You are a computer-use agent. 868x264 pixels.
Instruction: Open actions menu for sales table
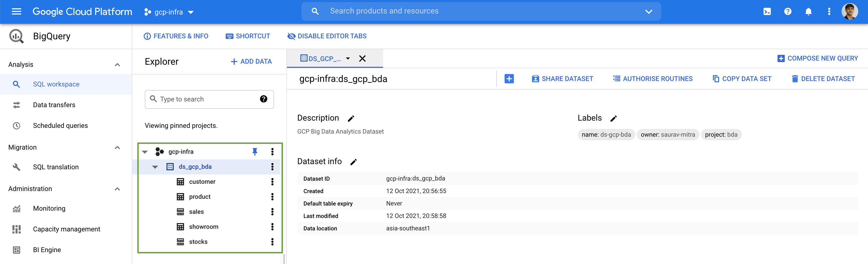[x=272, y=212]
